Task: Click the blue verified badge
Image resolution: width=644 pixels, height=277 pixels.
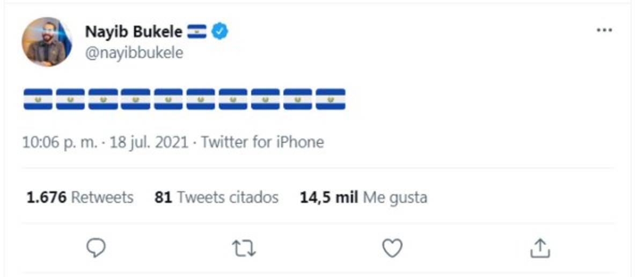Action: [x=219, y=32]
